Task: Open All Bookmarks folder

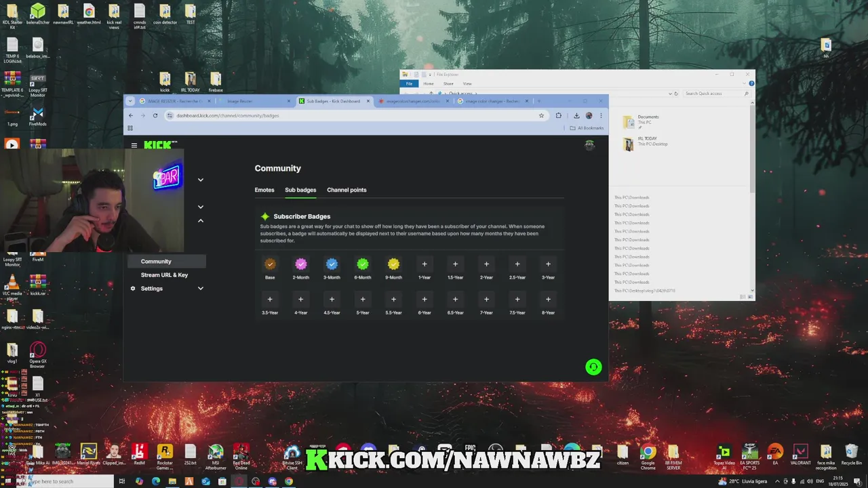Action: [587, 128]
